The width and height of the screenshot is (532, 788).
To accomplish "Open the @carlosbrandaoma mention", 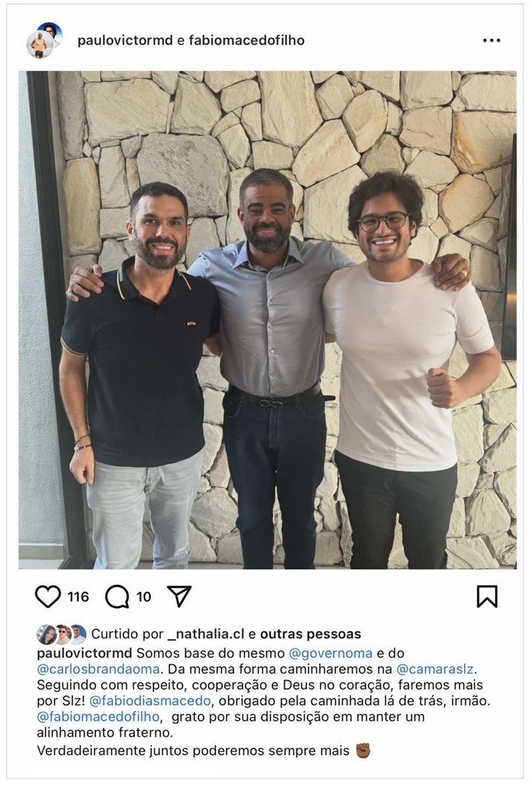I will (x=98, y=670).
